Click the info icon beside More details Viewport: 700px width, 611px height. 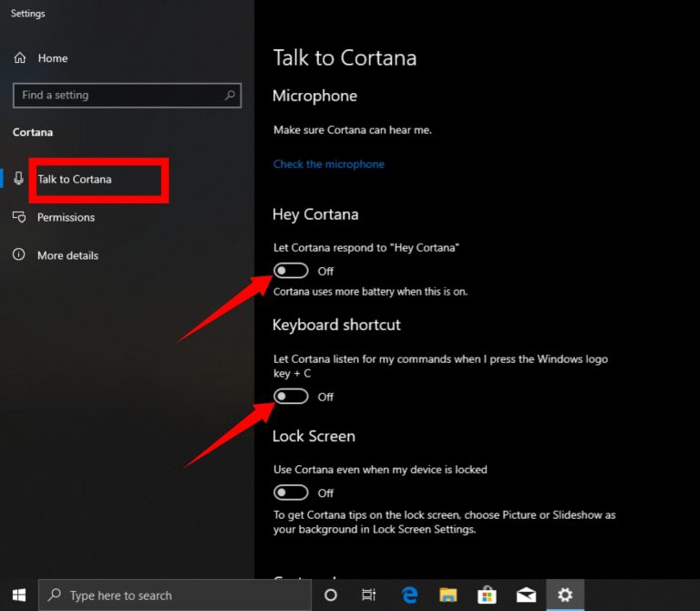19,254
